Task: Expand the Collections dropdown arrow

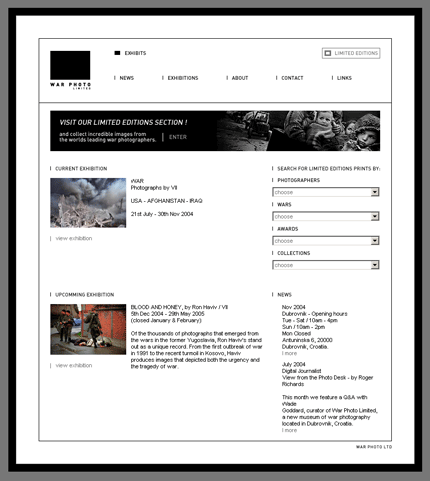Action: [x=375, y=265]
